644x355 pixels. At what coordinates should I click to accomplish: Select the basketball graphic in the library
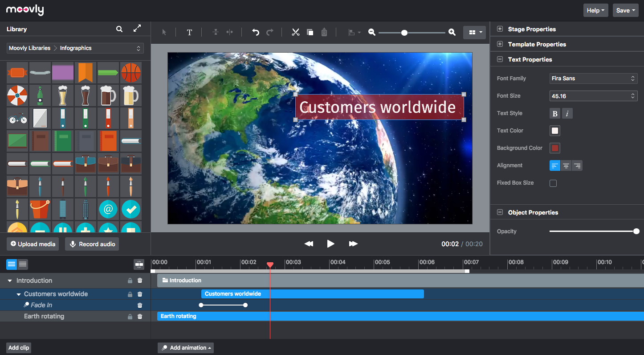(131, 72)
